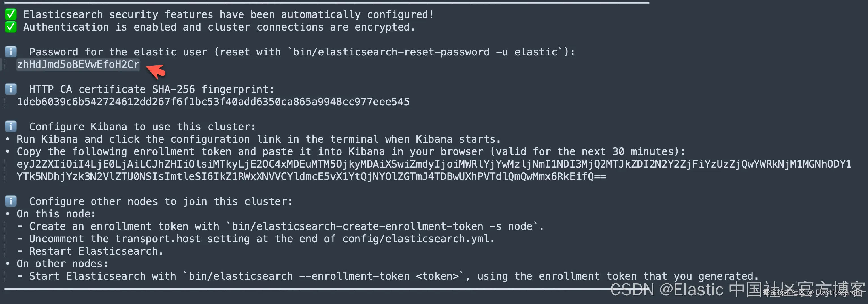Click the green checkmark beside security features line
This screenshot has width=868, height=304.
10,14
